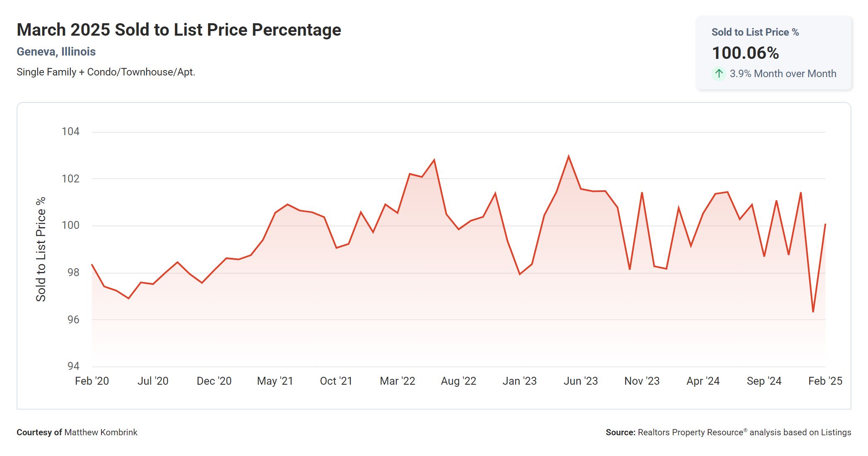Click the green up arrow icon

coord(719,74)
